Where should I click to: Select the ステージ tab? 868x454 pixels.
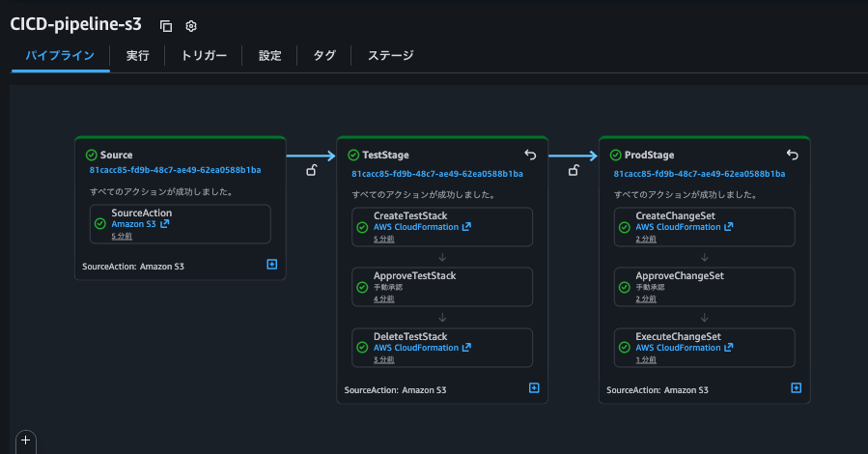[390, 56]
